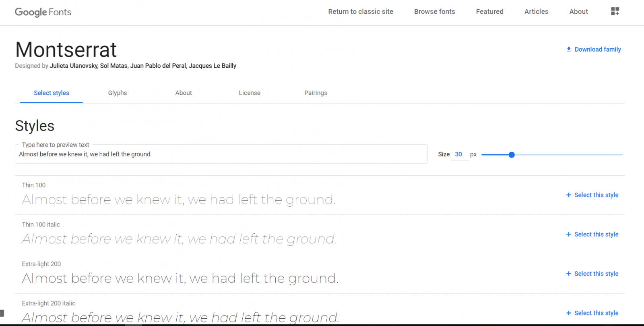Go to Articles in the header
Screen dimensions: 644x326
(x=536, y=12)
